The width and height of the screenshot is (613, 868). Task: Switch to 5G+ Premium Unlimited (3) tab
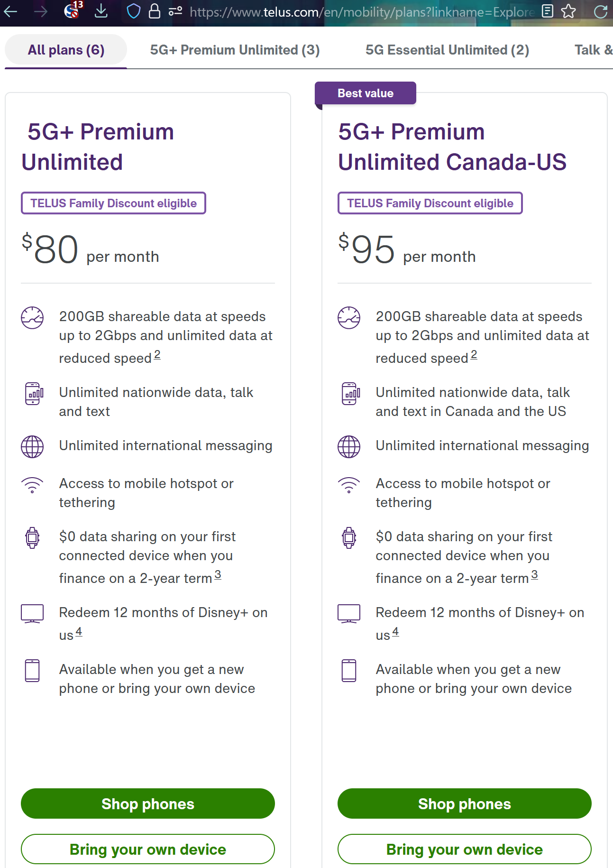tap(235, 50)
